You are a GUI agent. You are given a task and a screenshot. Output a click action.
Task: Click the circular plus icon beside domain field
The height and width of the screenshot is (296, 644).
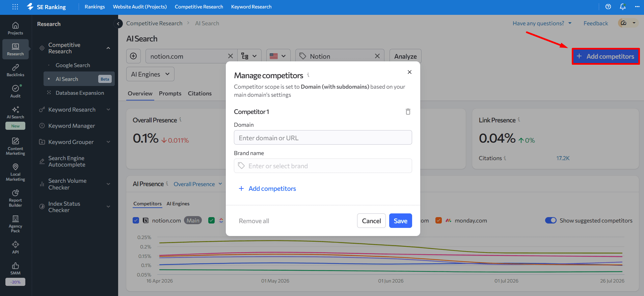[x=133, y=56]
